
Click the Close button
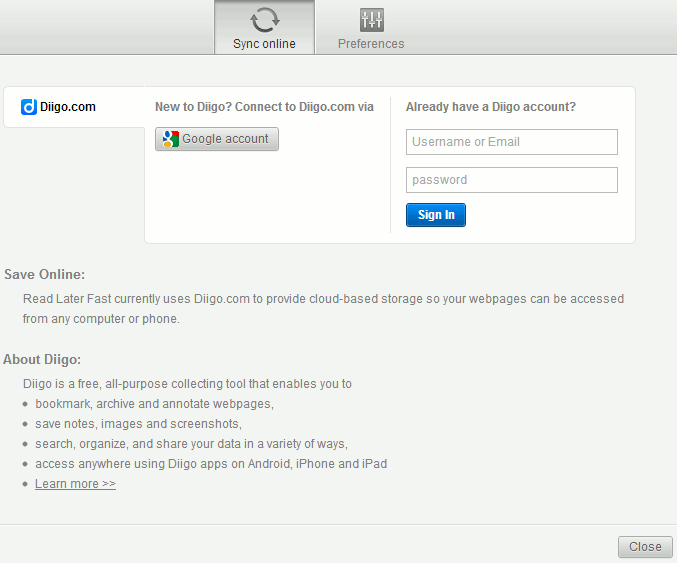coord(645,547)
